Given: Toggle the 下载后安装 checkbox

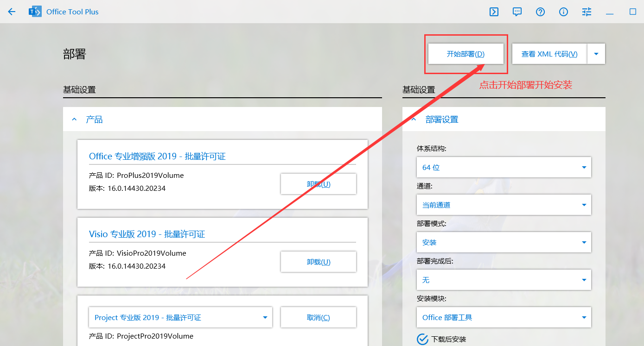Looking at the screenshot, I should click(422, 340).
